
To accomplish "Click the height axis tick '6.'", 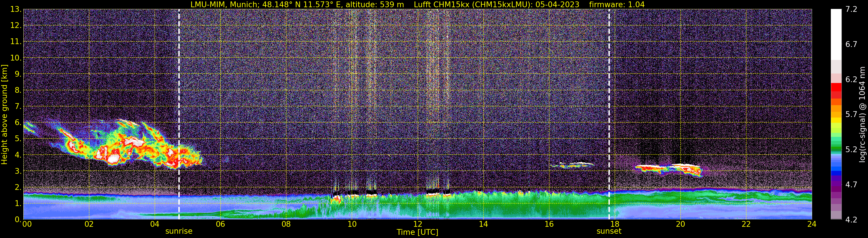I will pyautogui.click(x=18, y=122).
